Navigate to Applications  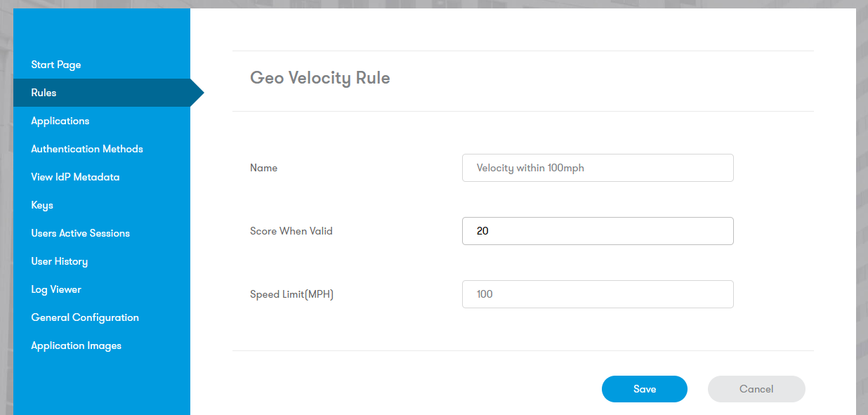tap(60, 120)
